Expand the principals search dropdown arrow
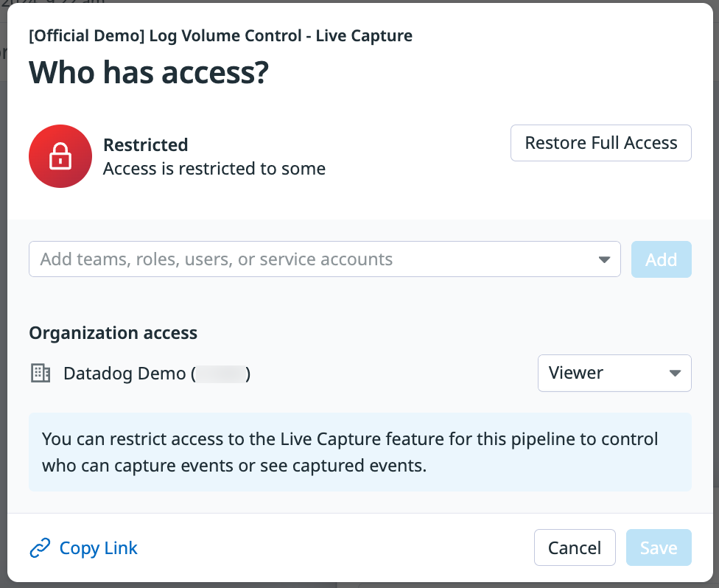 (x=604, y=259)
